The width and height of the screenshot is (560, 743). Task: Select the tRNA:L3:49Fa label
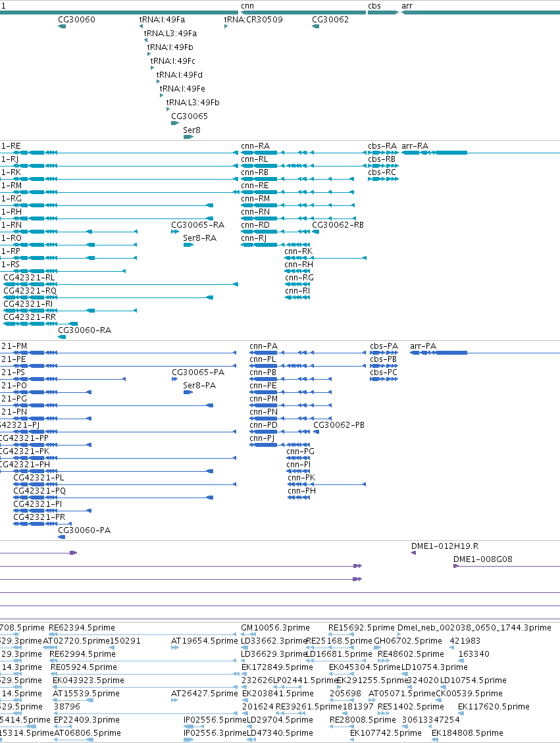[170, 33]
